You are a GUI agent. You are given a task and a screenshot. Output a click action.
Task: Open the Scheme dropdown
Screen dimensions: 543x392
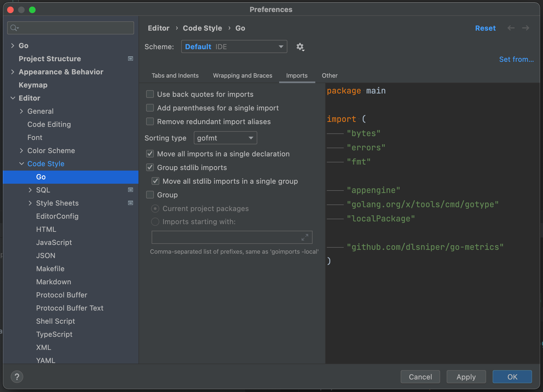(x=234, y=46)
